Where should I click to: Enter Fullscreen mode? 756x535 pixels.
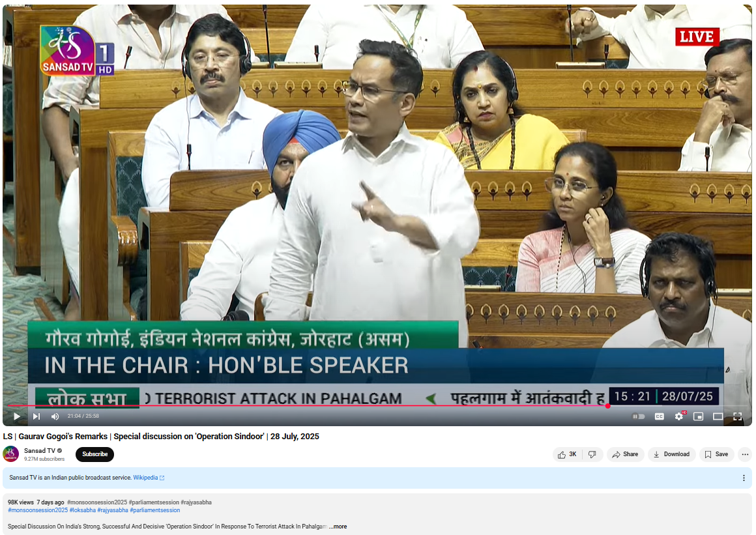737,416
